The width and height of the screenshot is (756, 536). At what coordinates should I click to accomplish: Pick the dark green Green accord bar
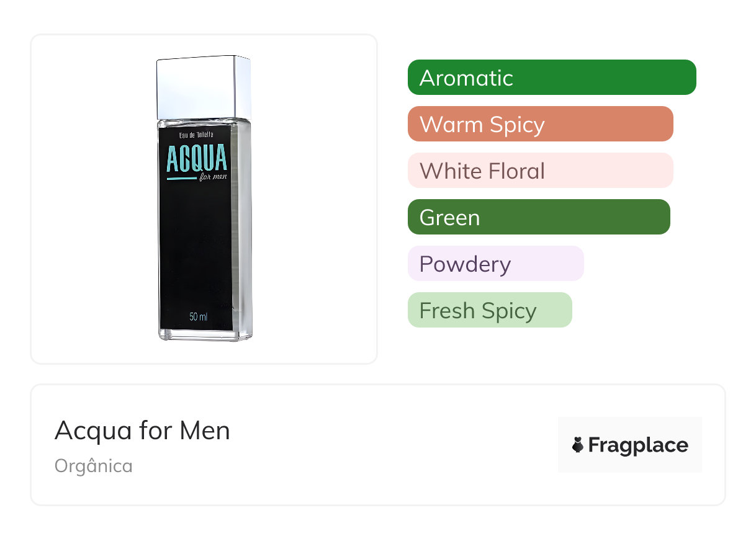tap(538, 217)
